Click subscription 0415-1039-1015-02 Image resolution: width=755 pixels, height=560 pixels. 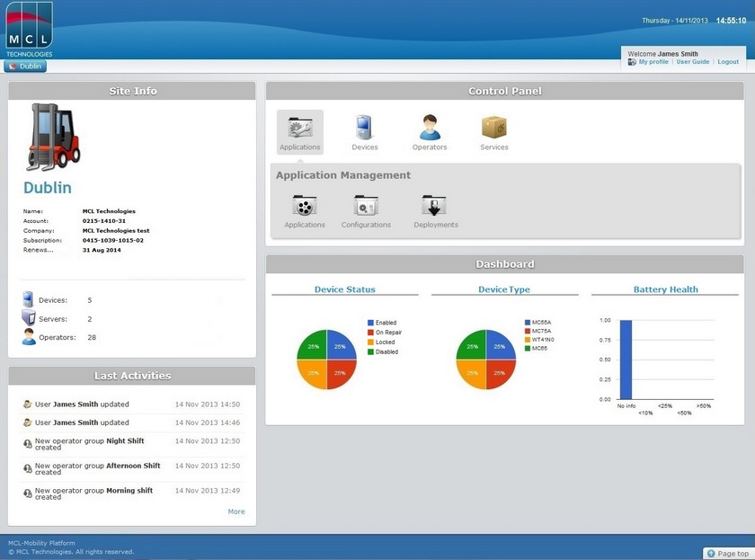[x=112, y=240]
